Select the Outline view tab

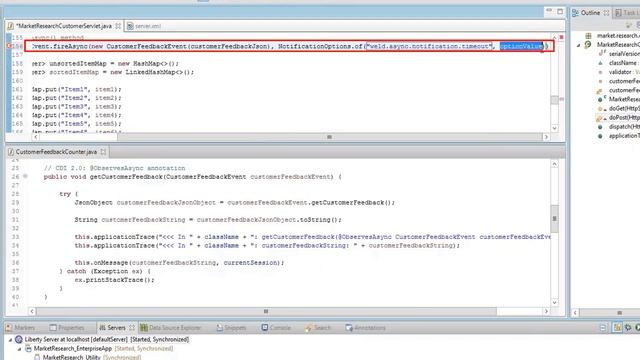tap(590, 13)
